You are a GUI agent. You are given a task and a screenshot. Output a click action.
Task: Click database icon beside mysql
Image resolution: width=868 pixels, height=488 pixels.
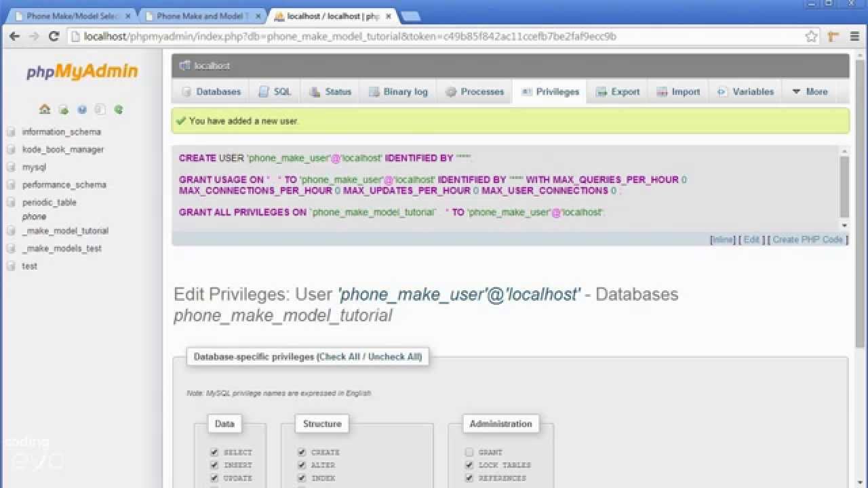[11, 167]
